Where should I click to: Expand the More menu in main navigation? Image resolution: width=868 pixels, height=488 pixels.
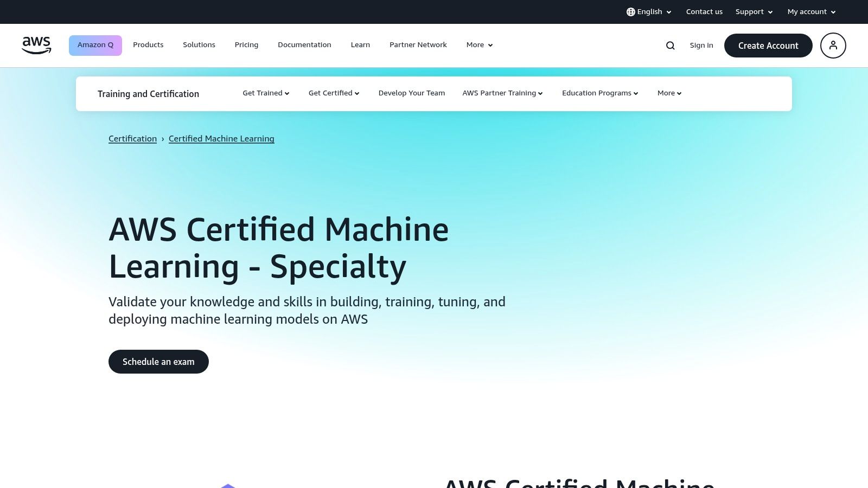[480, 45]
